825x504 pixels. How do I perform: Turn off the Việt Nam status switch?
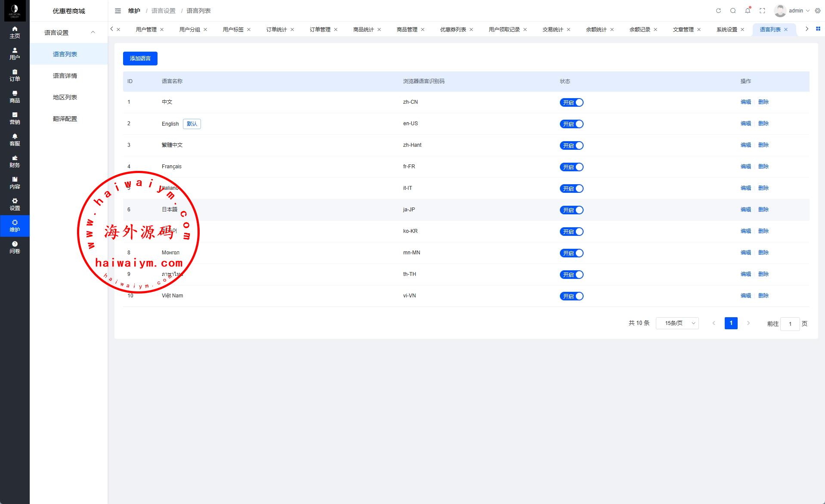pos(572,296)
